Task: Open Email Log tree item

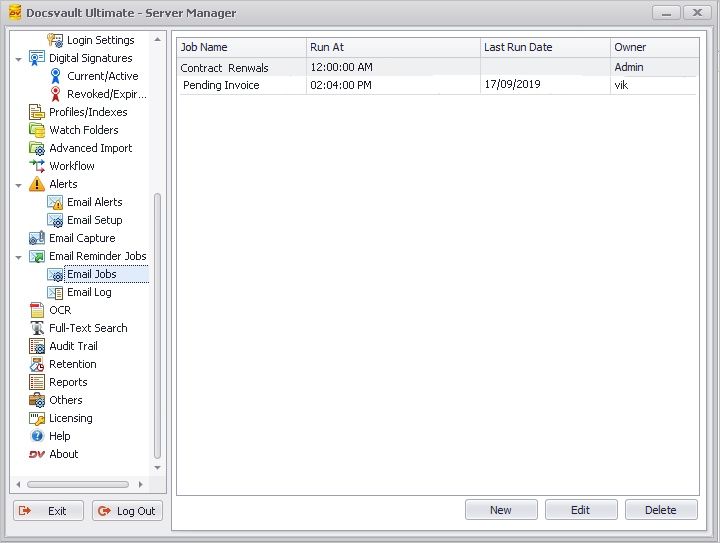Action: pyautogui.click(x=88, y=292)
